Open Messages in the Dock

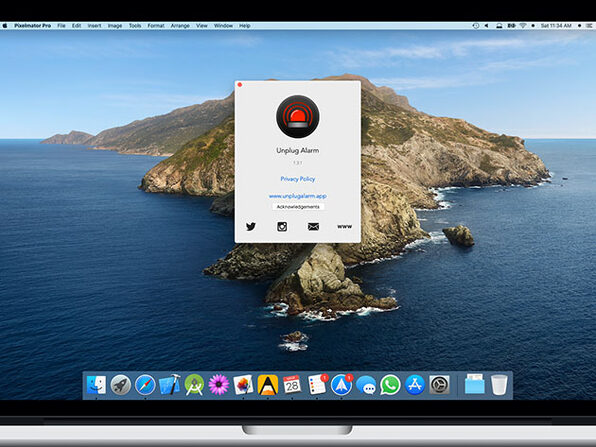[x=366, y=385]
